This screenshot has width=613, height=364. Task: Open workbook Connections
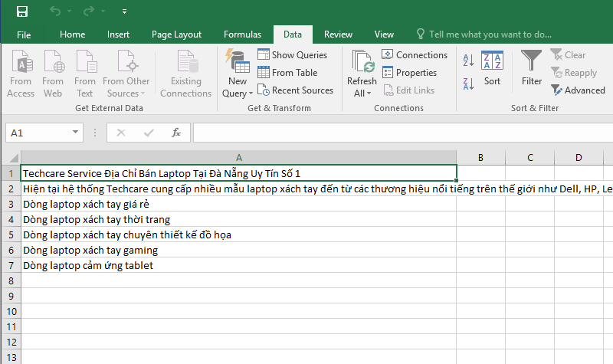click(x=415, y=54)
